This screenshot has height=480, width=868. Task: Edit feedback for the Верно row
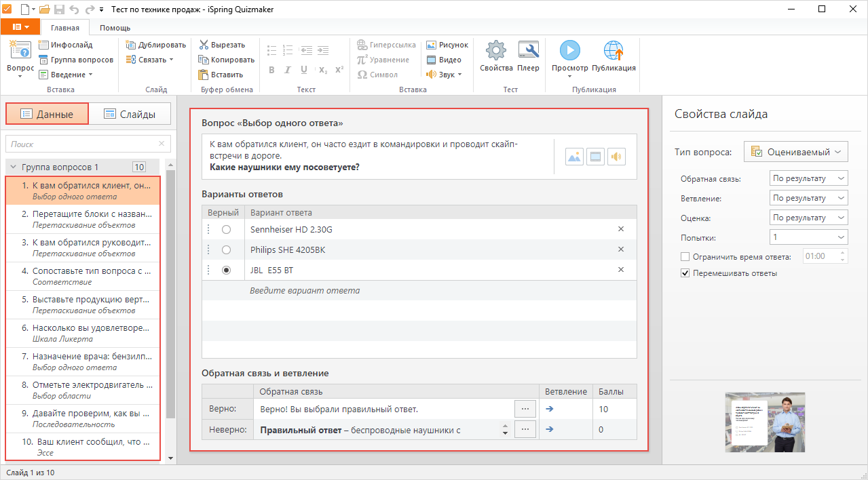click(x=525, y=409)
